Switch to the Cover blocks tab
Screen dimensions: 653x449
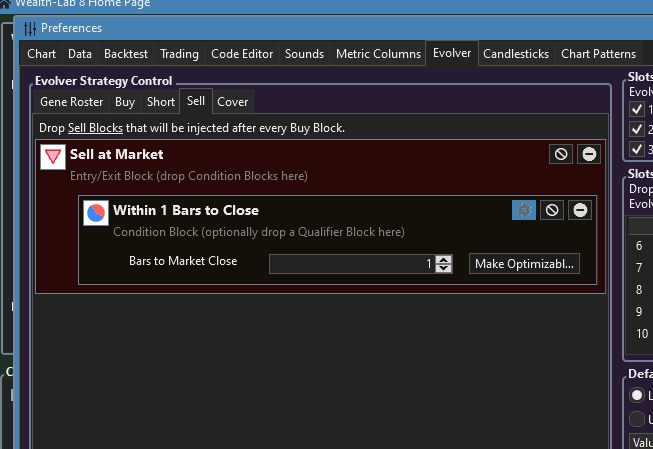232,102
